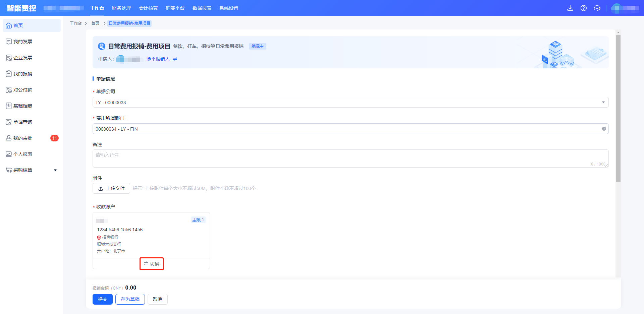Clear the 费用所属部门 field with X icon
Image resolution: width=644 pixels, height=314 pixels.
[604, 129]
